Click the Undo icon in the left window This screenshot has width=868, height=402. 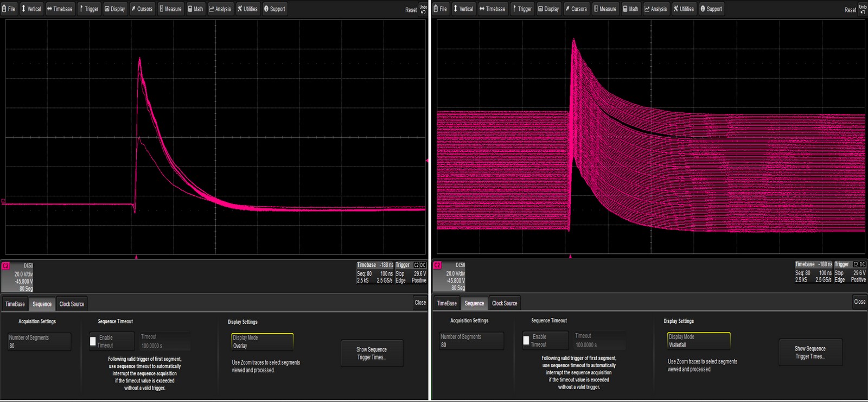(x=423, y=9)
